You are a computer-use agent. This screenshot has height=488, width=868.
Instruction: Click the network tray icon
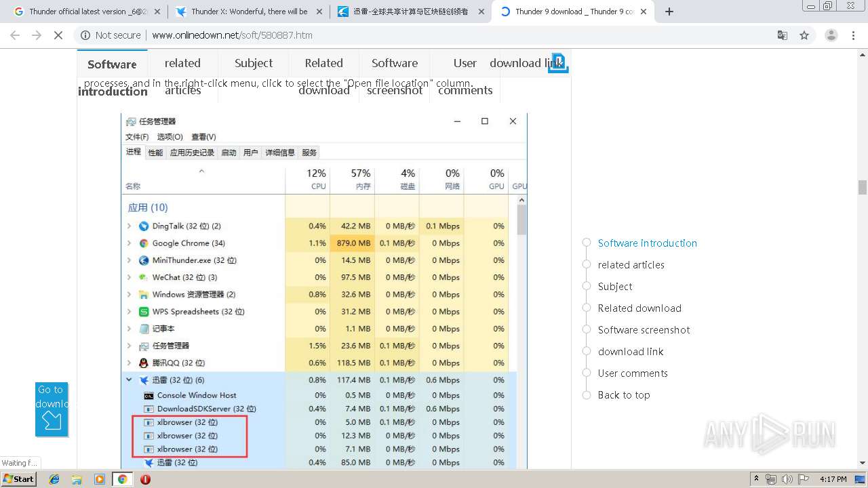point(771,479)
